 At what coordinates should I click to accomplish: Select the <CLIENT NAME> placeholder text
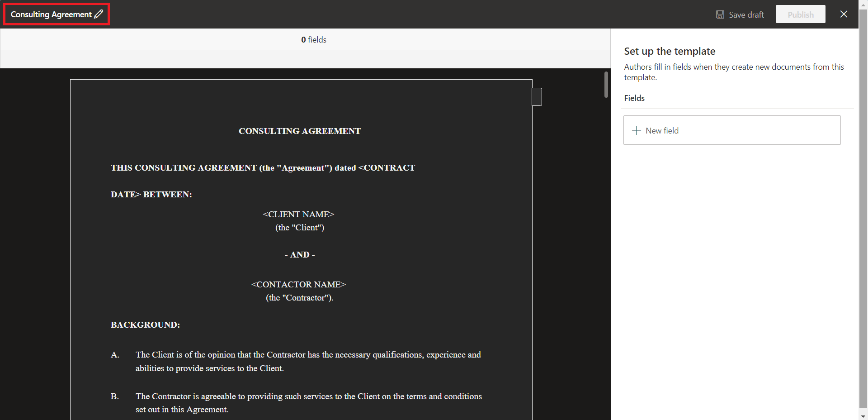[x=298, y=214]
